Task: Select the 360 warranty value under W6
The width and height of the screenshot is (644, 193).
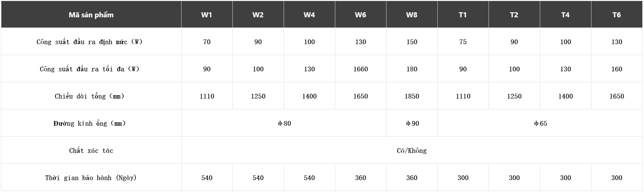Action: click(x=360, y=178)
